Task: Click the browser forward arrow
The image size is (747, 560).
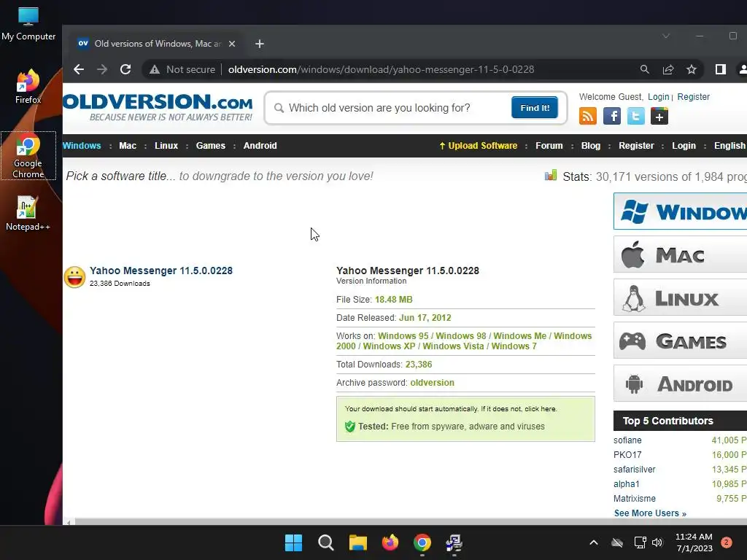Action: click(102, 69)
